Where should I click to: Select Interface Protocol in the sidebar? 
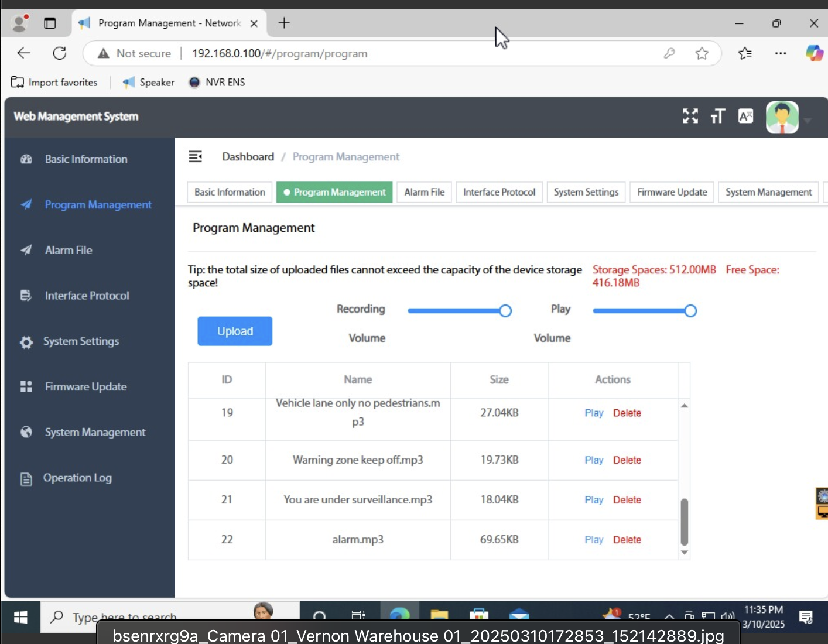pos(87,296)
